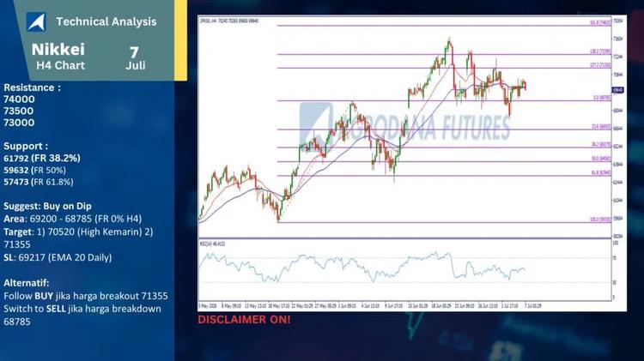Click the Technical Analysis arrow logo icon
644x361 pixels.
[x=36, y=21]
